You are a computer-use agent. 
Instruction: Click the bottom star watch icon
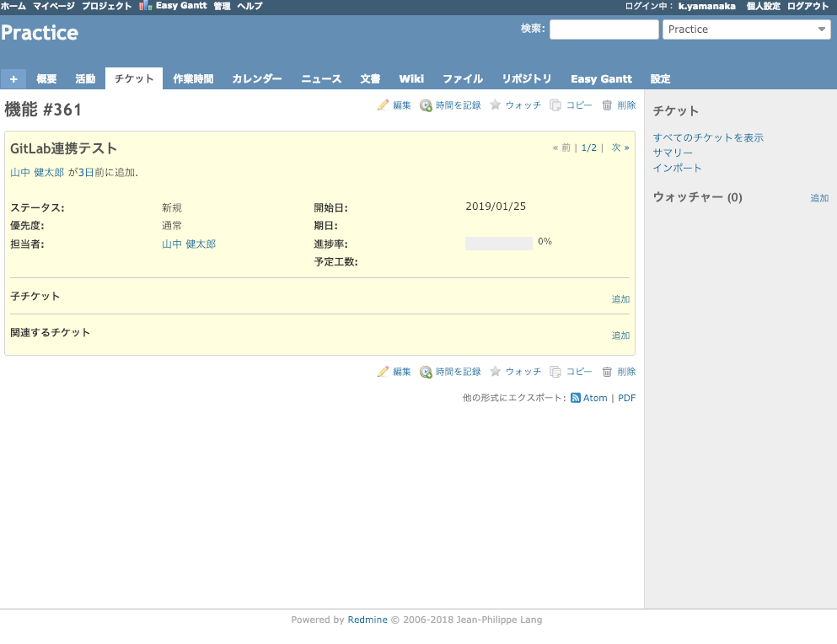coord(496,372)
